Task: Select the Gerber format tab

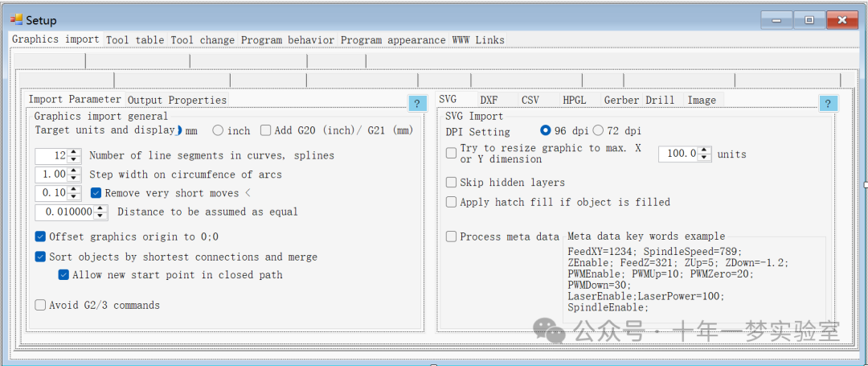Action: tap(621, 100)
